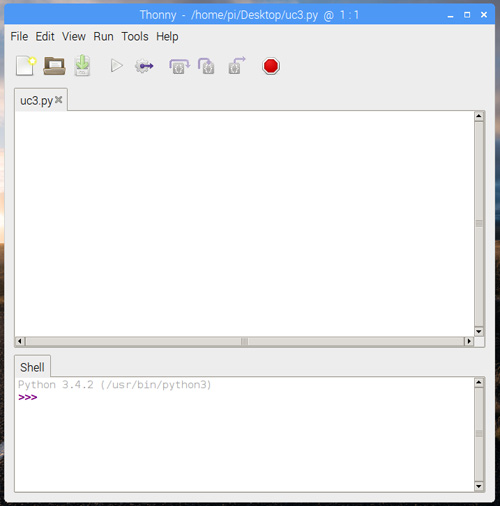Open the Tools menu
Screen dimensions: 500x506
click(135, 36)
